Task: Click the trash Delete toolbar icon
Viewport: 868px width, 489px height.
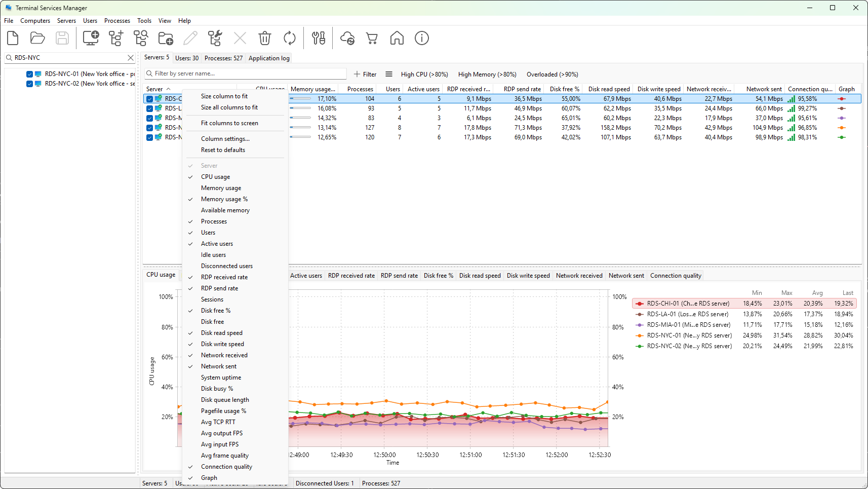Action: click(x=265, y=38)
